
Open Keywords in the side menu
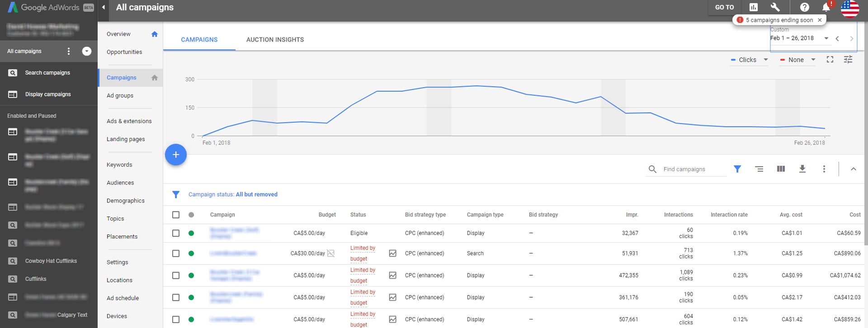pyautogui.click(x=119, y=165)
